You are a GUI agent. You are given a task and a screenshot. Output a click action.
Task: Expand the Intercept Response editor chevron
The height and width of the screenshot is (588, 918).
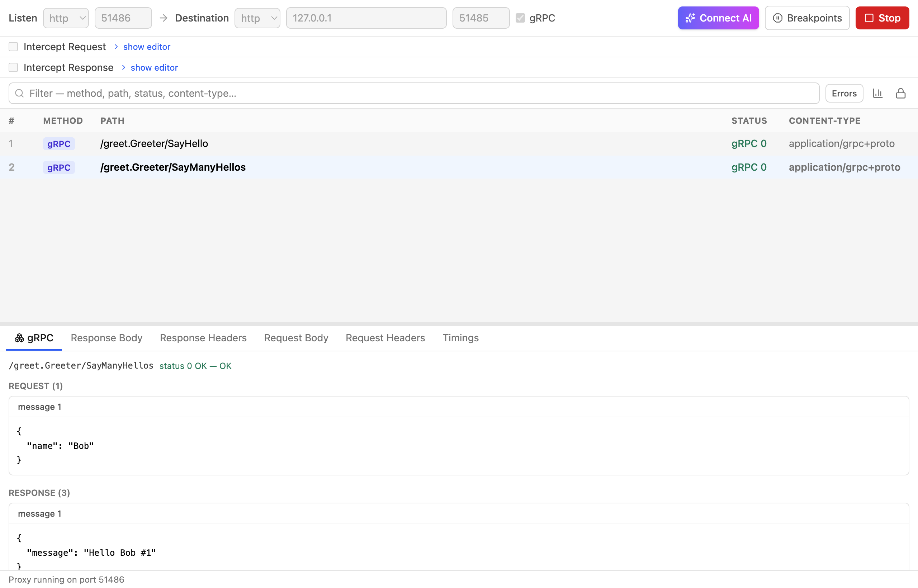124,67
